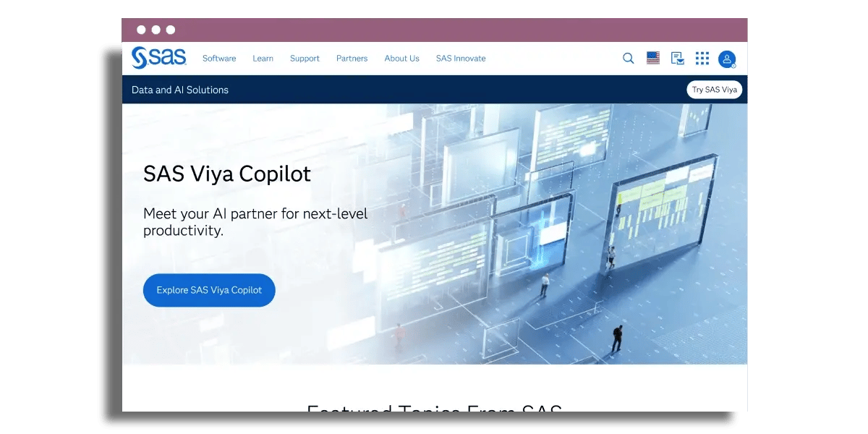Click the hero image of floating dashboards

pyautogui.click(x=550, y=231)
